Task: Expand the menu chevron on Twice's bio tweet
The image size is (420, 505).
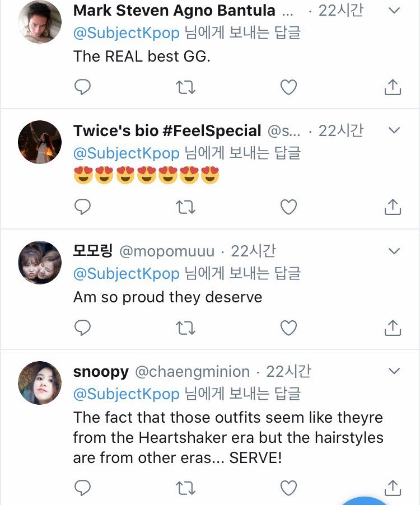Action: 394,131
